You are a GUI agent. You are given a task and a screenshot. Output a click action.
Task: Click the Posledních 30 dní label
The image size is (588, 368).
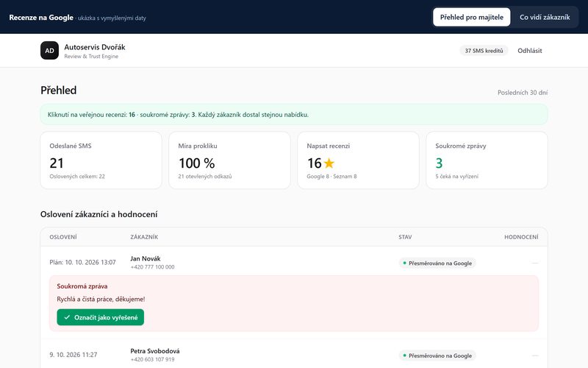tap(523, 93)
